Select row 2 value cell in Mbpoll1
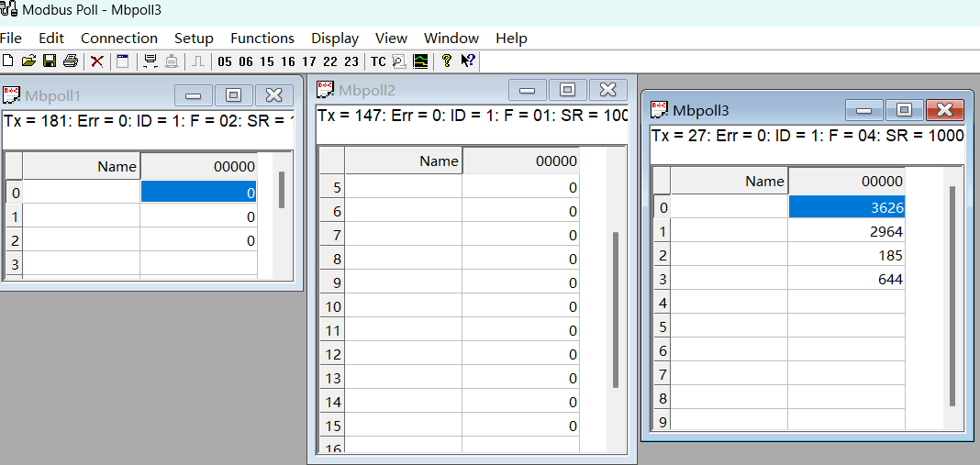980x465 pixels. [199, 240]
